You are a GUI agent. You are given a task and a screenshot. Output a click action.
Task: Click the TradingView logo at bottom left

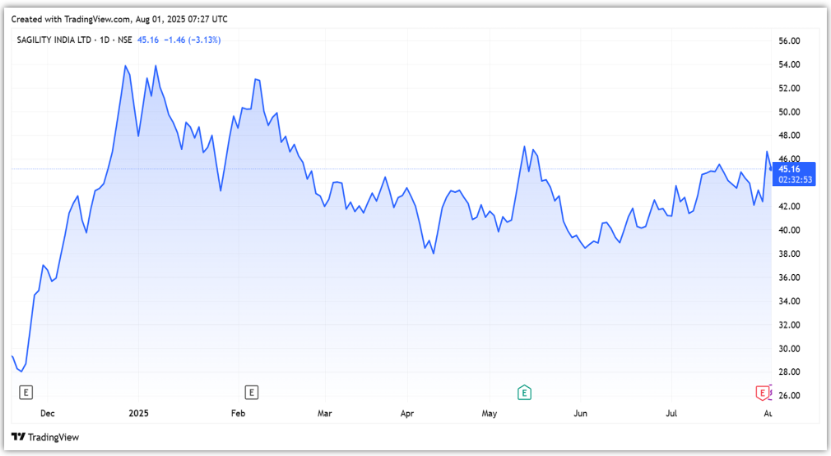point(45,437)
